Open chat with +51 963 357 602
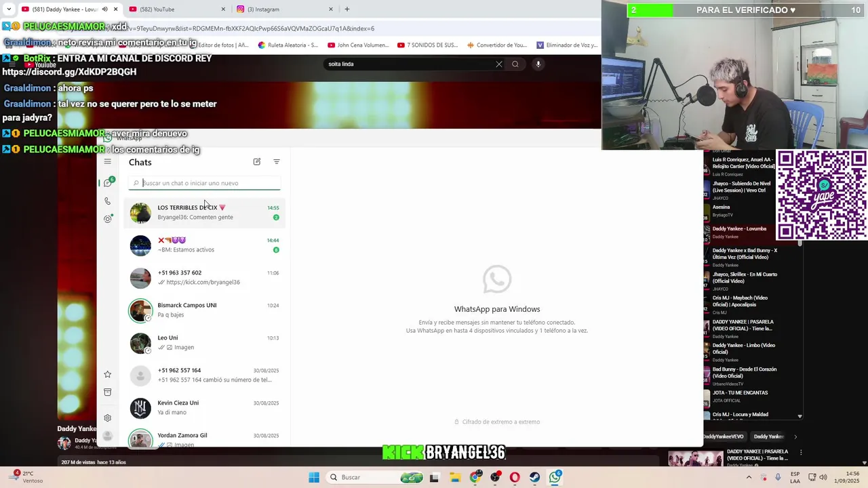 pos(204,277)
